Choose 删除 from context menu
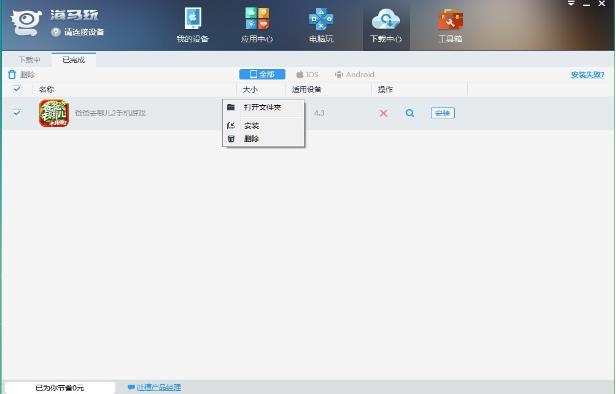The width and height of the screenshot is (616, 394). (x=263, y=139)
